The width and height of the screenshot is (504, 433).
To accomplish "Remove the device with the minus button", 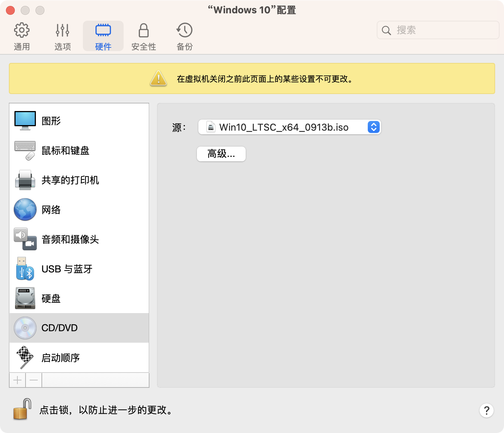I will pyautogui.click(x=34, y=380).
